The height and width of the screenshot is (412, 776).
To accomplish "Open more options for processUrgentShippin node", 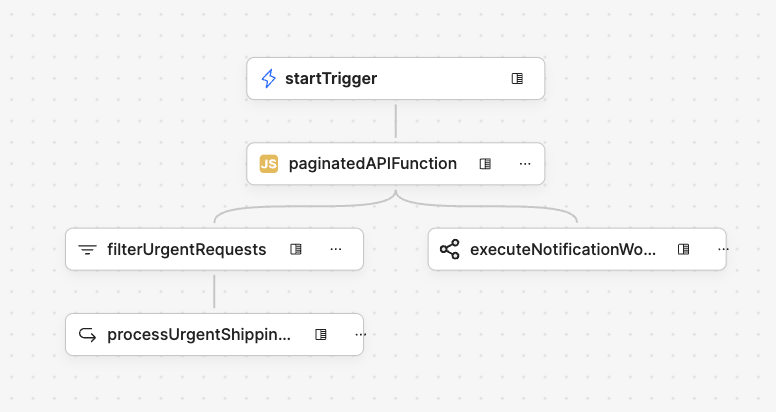I will [x=360, y=334].
